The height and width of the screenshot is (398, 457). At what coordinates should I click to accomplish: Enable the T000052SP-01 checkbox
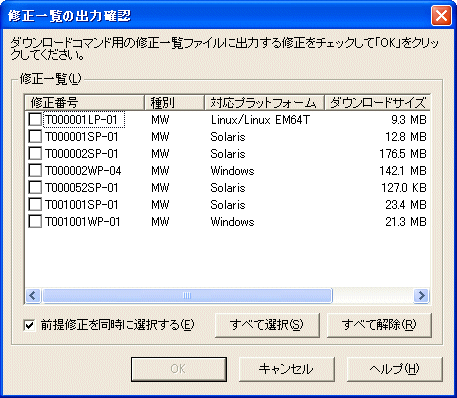pyautogui.click(x=35, y=187)
